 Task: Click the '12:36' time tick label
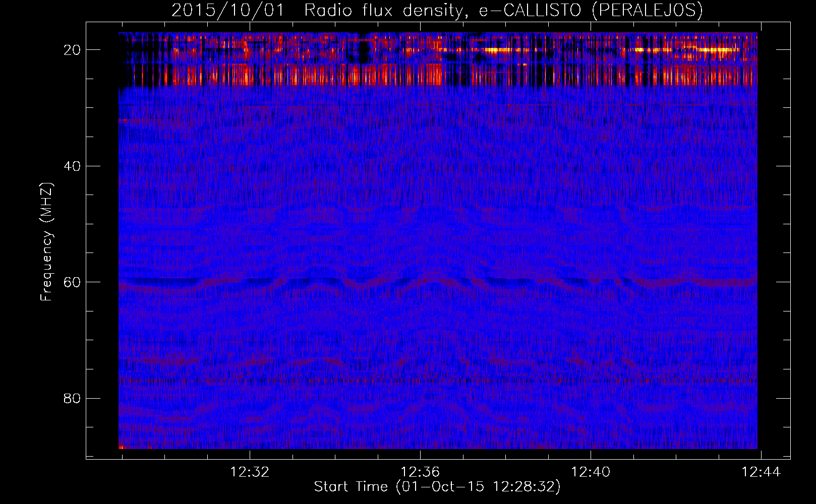pyautogui.click(x=420, y=472)
